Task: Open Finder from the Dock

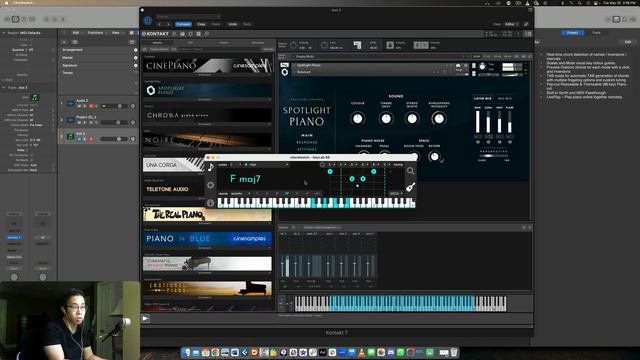Action: pyautogui.click(x=187, y=352)
